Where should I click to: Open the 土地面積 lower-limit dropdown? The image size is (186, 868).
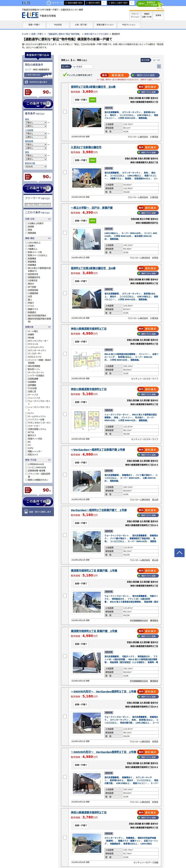point(35,133)
